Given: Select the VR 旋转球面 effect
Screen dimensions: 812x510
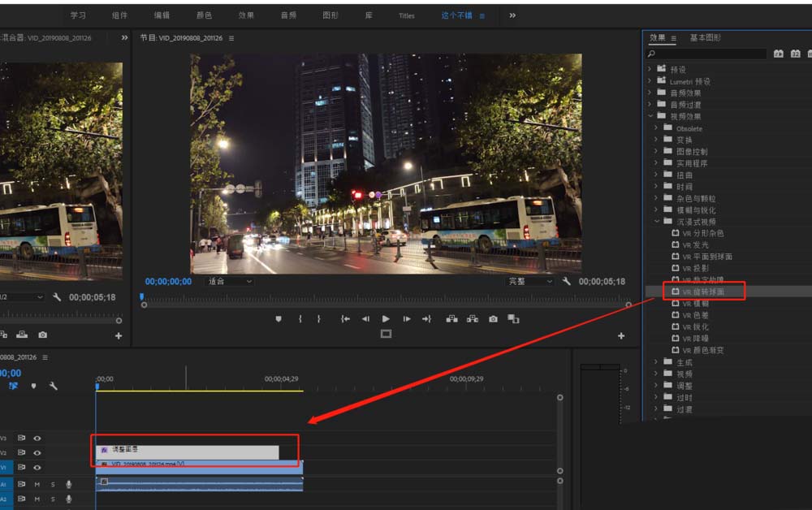Looking at the screenshot, I should pos(702,292).
